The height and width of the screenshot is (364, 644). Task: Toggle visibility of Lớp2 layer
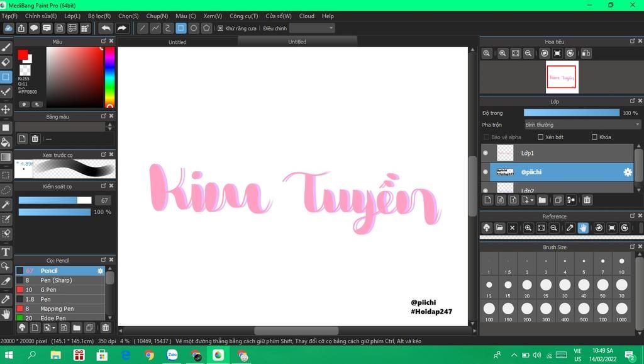[486, 190]
